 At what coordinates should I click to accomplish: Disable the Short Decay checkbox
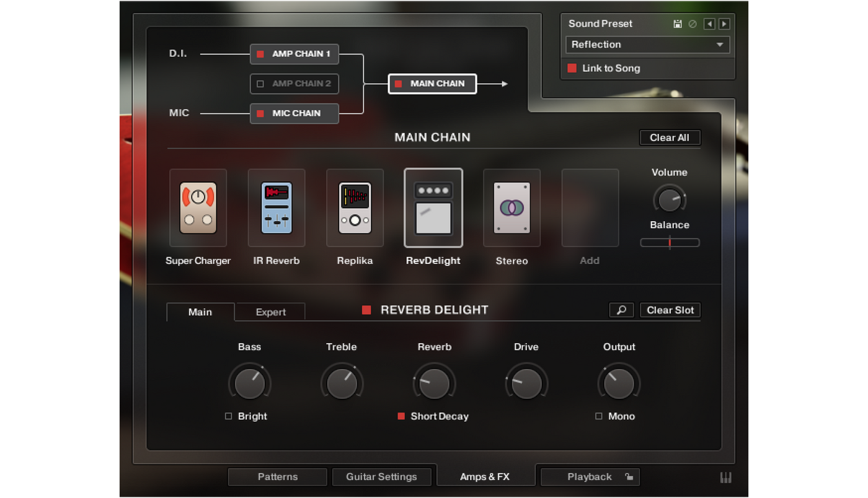pyautogui.click(x=401, y=416)
